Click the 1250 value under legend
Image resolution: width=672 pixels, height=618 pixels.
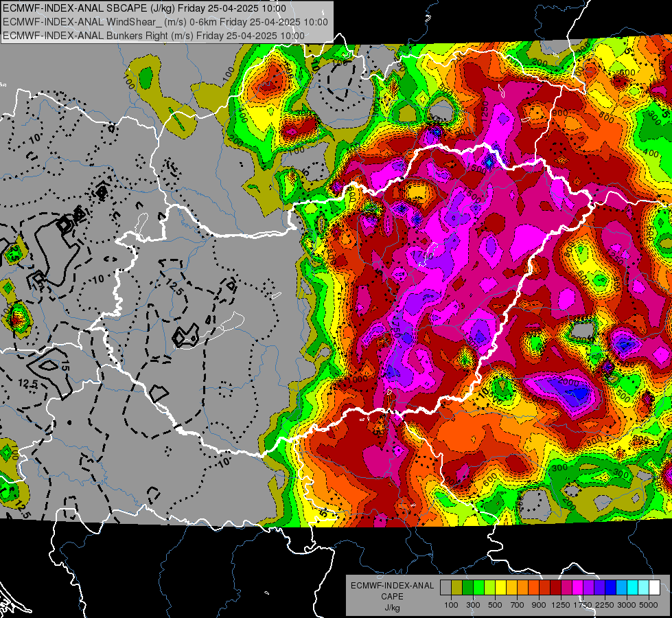point(561,605)
